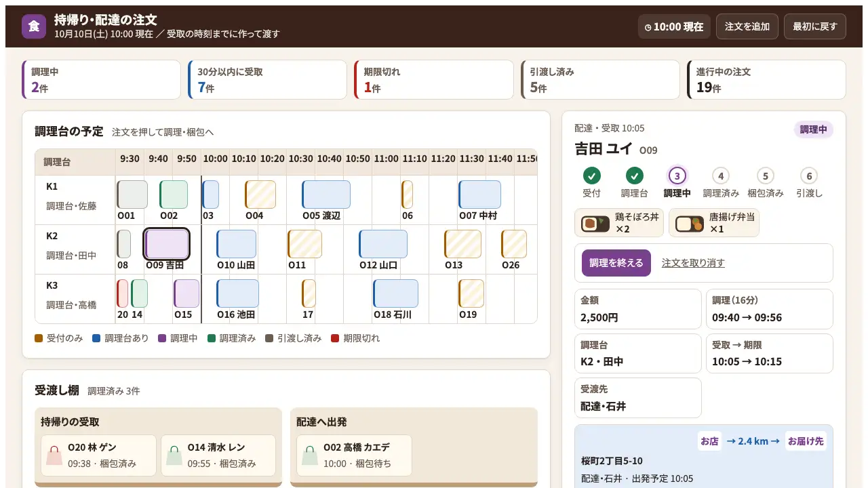Cancel the order via 注文を取り消す link
Screen dimensions: 868x488
(693, 263)
